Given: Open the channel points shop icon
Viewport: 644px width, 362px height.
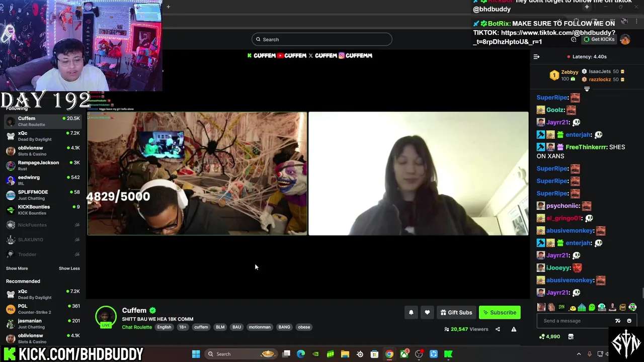Looking at the screenshot, I should (x=571, y=336).
